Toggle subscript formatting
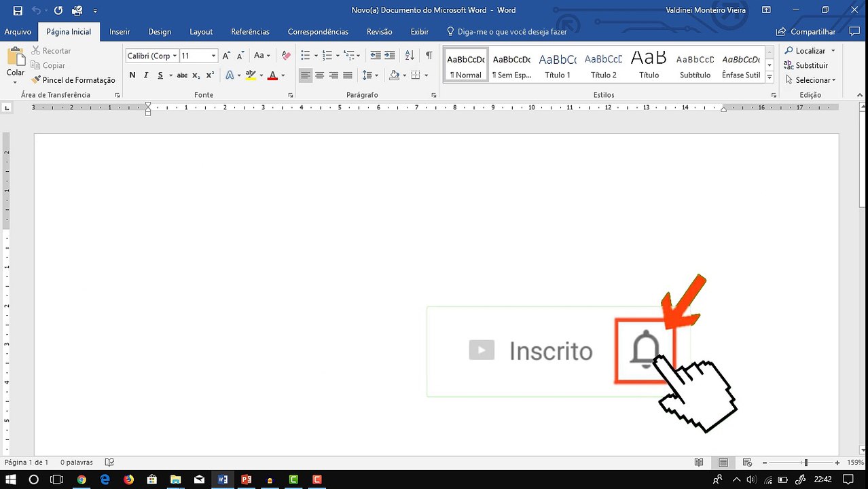The image size is (868, 489). (196, 75)
